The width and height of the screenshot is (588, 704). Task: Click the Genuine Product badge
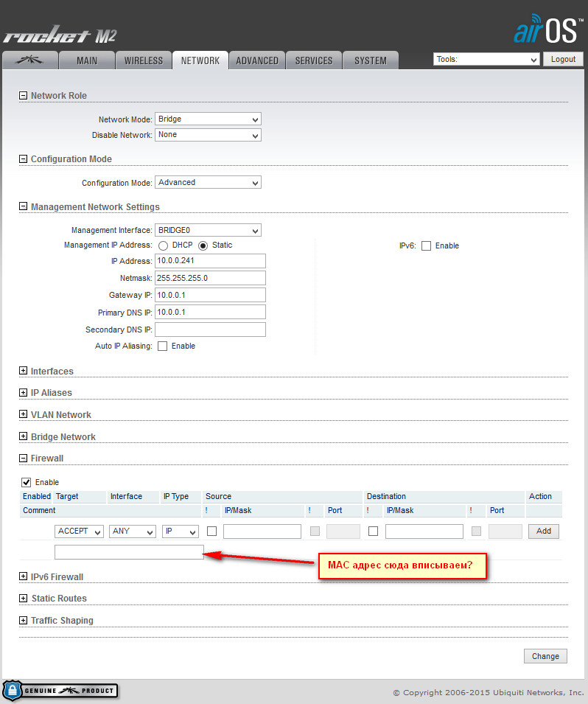coord(60,691)
